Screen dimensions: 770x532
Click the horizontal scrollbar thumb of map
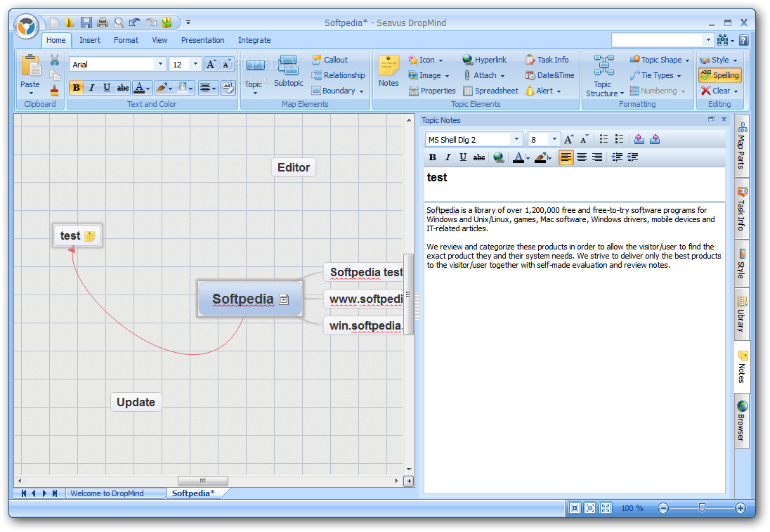[203, 481]
